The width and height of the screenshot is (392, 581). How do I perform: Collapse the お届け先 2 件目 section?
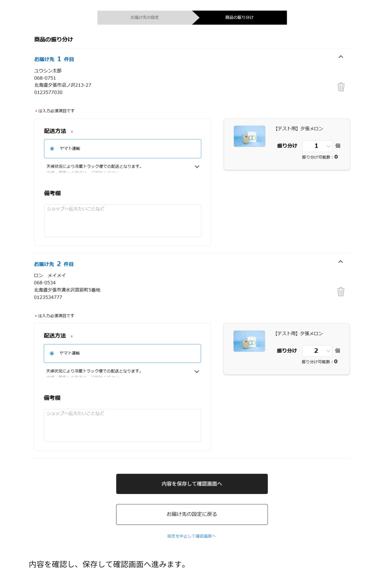pyautogui.click(x=340, y=262)
